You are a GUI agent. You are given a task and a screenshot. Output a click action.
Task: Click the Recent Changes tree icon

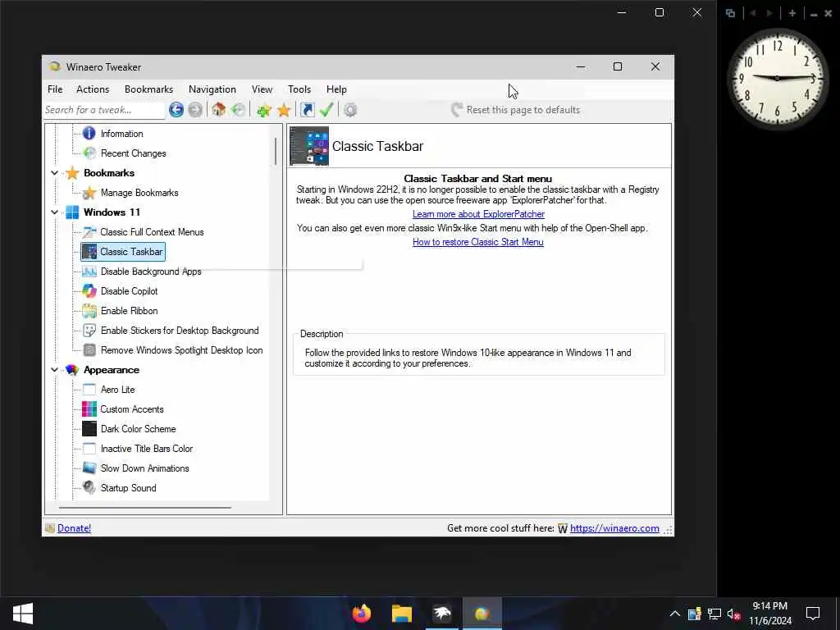click(x=89, y=153)
